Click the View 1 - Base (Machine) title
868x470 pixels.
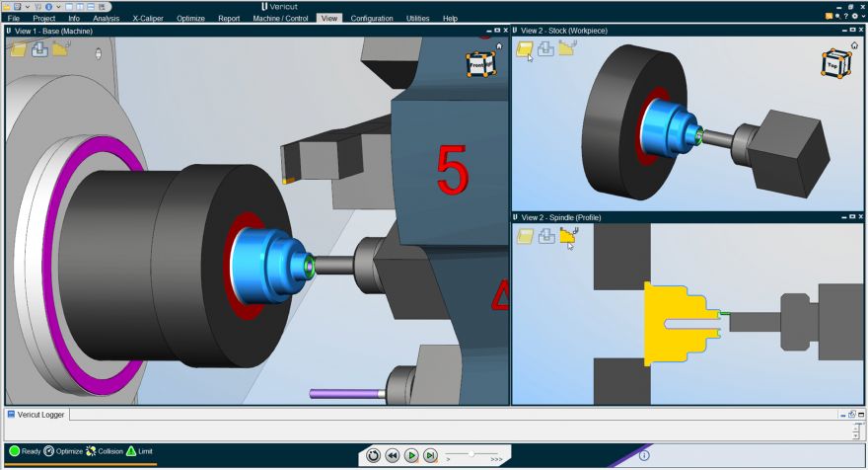pos(53,31)
